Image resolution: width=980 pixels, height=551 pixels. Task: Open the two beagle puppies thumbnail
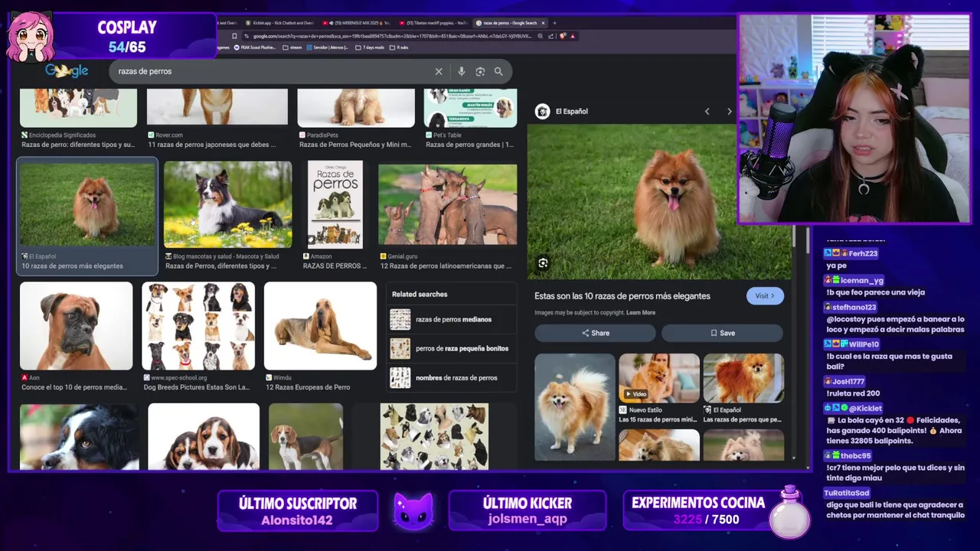pos(204,436)
